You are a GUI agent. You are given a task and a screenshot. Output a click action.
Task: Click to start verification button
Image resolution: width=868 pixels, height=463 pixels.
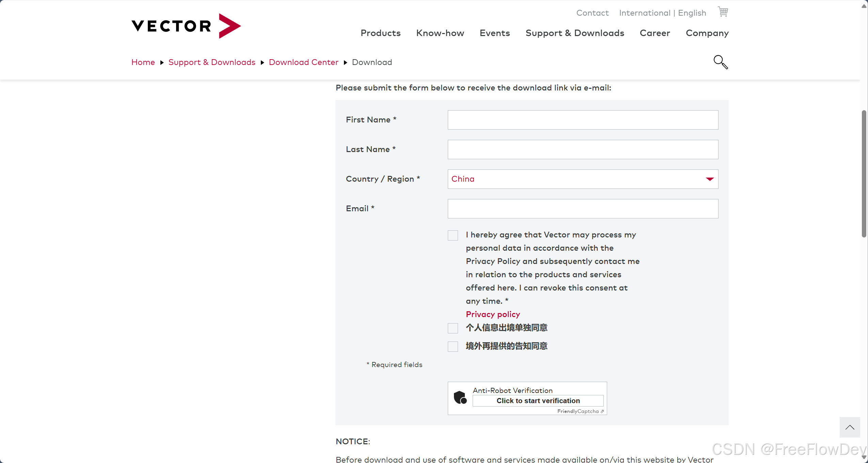(538, 401)
